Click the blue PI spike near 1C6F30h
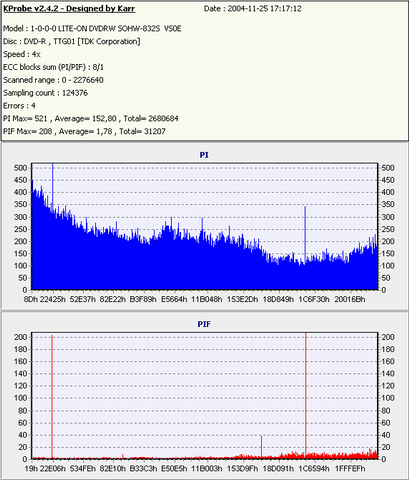The image size is (409, 480). pyautogui.click(x=305, y=233)
